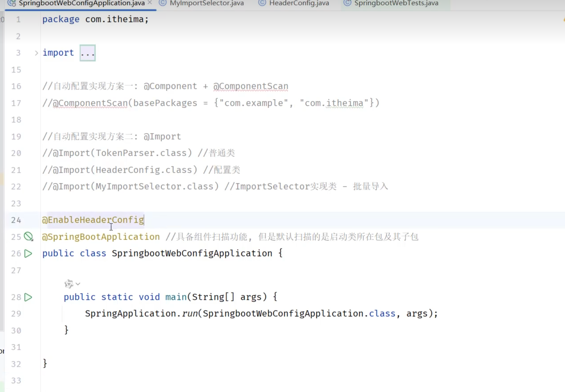Switch to the MyImportSelector.java tab
Viewport: 565px width, 392px height.
(x=207, y=3)
